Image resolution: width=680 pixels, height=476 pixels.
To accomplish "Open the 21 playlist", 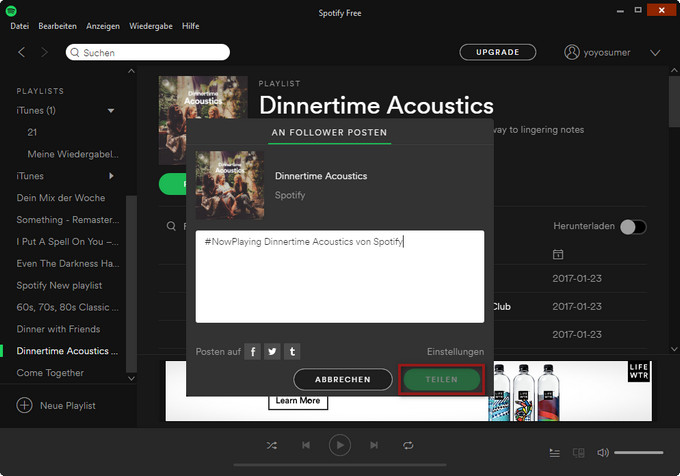I will coord(32,132).
